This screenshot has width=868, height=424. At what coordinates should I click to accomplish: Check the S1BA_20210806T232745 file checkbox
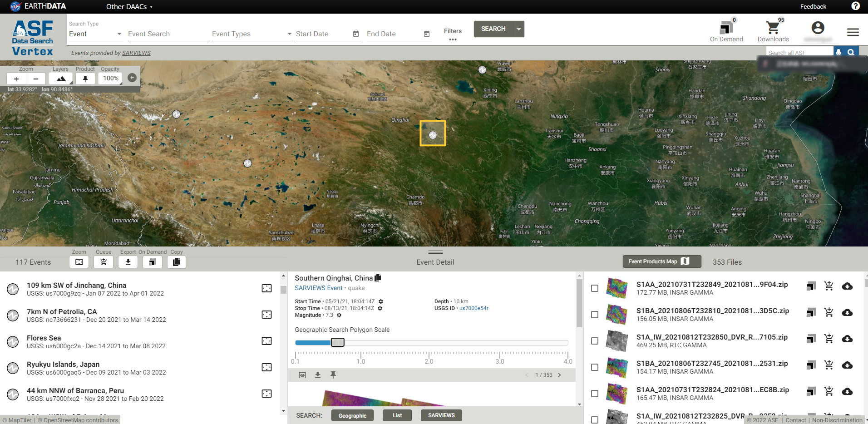point(595,367)
